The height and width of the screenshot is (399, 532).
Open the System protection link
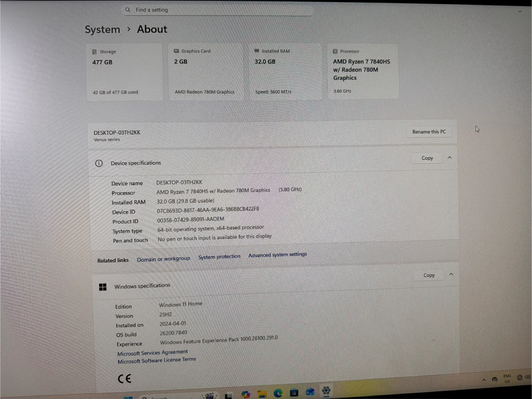(219, 257)
